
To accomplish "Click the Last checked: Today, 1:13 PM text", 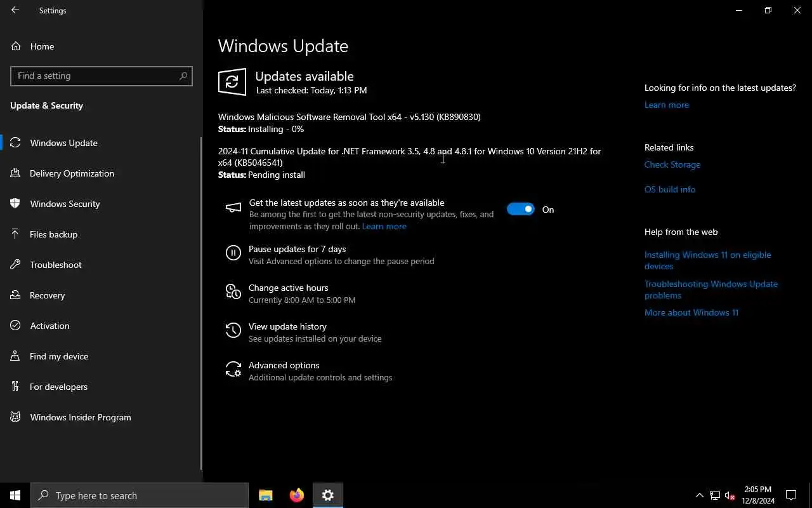I will tap(311, 90).
